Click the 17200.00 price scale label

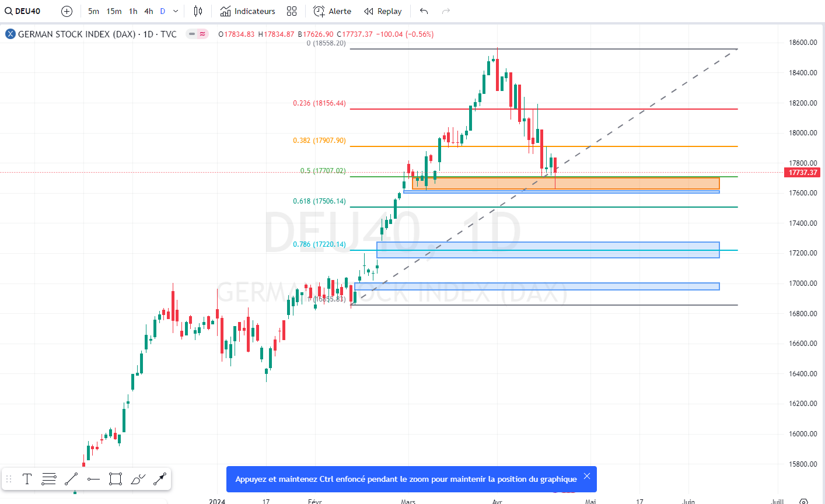pos(803,253)
